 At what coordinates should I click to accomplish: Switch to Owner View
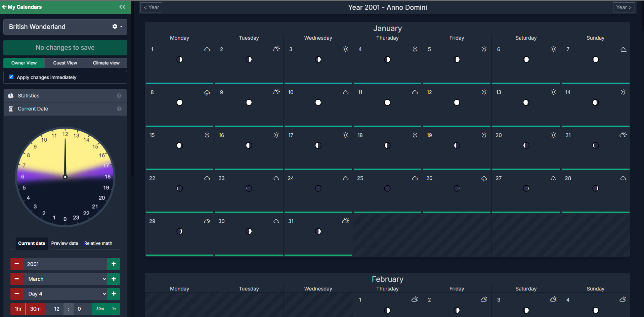pos(24,63)
